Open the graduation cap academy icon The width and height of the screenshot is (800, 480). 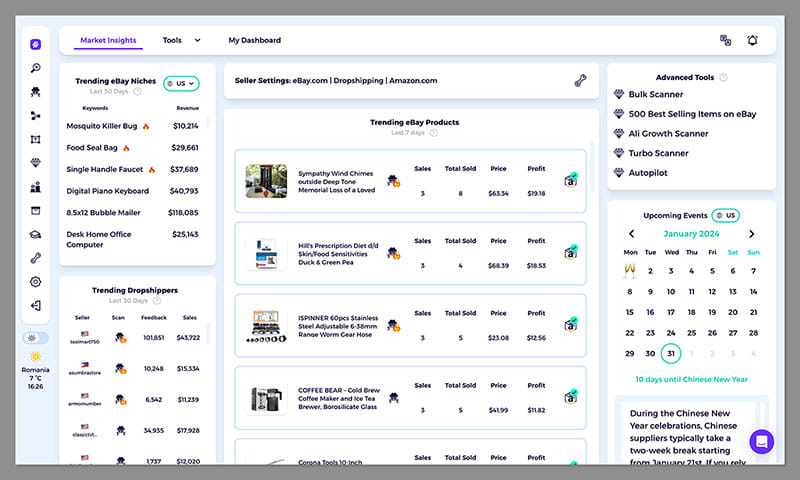pyautogui.click(x=35, y=235)
